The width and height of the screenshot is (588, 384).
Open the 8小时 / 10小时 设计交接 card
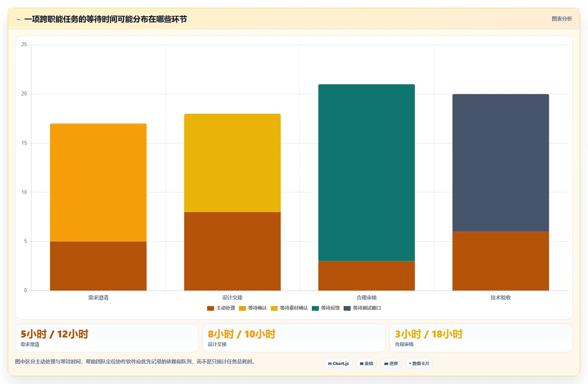(x=294, y=338)
